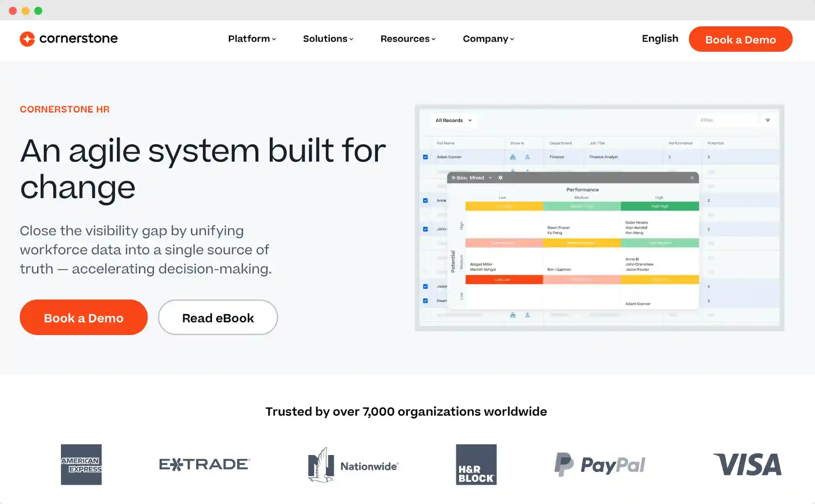Click the Nationwide logo
The height and width of the screenshot is (504, 815).
point(353,465)
